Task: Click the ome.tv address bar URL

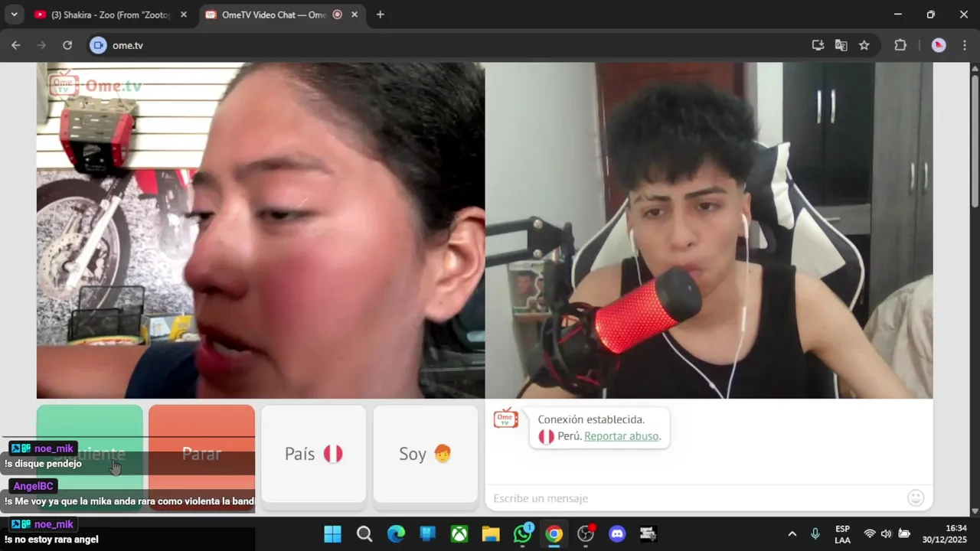Action: point(128,45)
